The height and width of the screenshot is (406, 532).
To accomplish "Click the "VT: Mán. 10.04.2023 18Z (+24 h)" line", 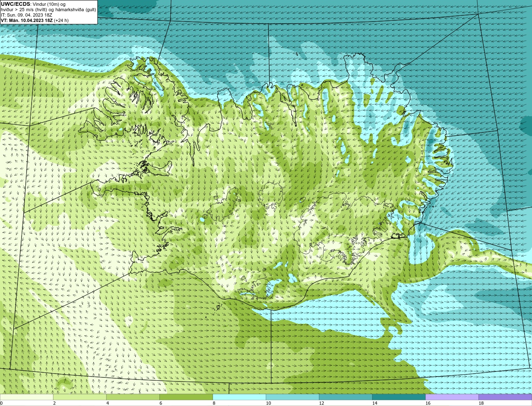I will click(x=35, y=20).
